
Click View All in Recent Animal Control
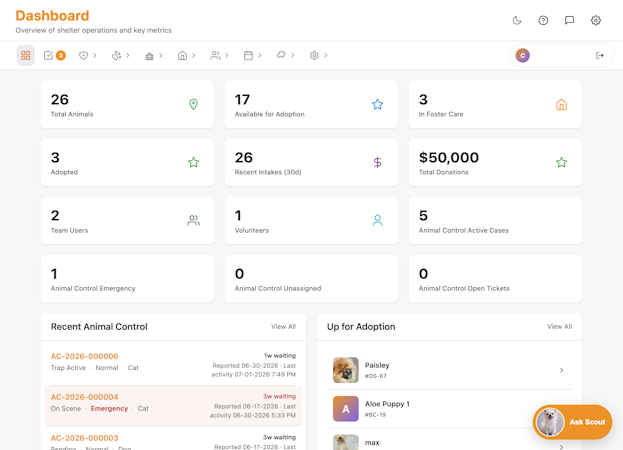[x=283, y=326]
